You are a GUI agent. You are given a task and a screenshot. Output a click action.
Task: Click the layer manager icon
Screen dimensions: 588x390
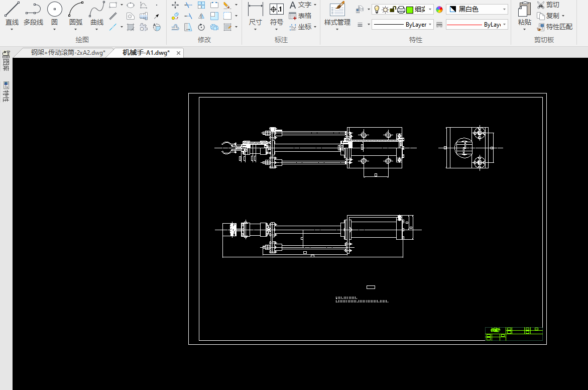[360, 9]
